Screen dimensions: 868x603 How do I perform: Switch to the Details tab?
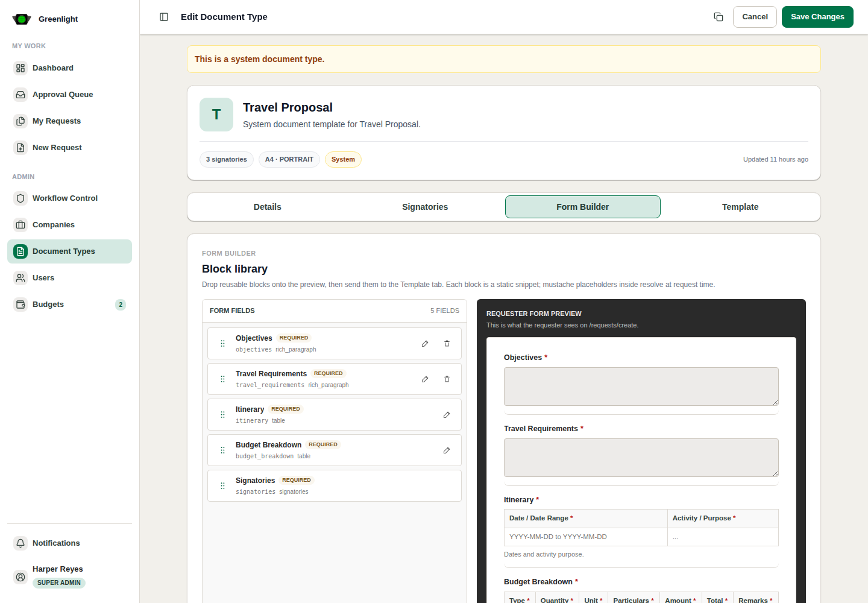(268, 207)
